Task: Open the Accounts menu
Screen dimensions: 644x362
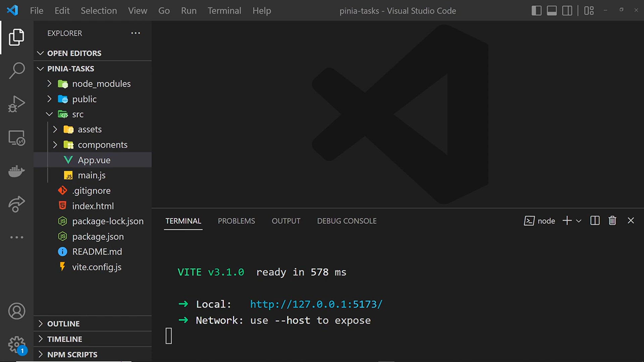Action: (16, 311)
